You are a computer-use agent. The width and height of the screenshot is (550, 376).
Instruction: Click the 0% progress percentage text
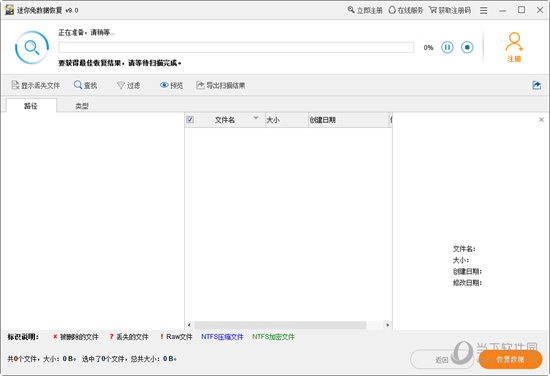point(428,48)
